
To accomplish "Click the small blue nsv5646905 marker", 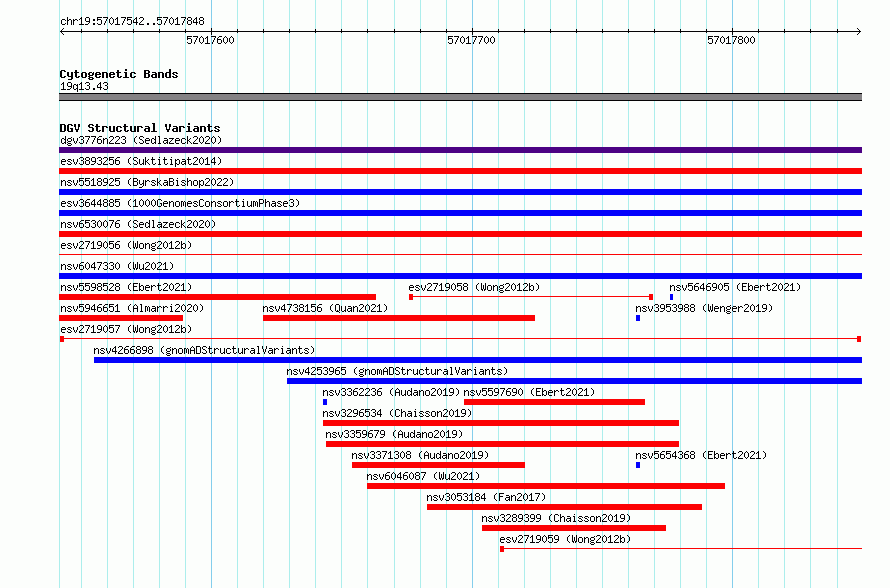I will tap(671, 297).
